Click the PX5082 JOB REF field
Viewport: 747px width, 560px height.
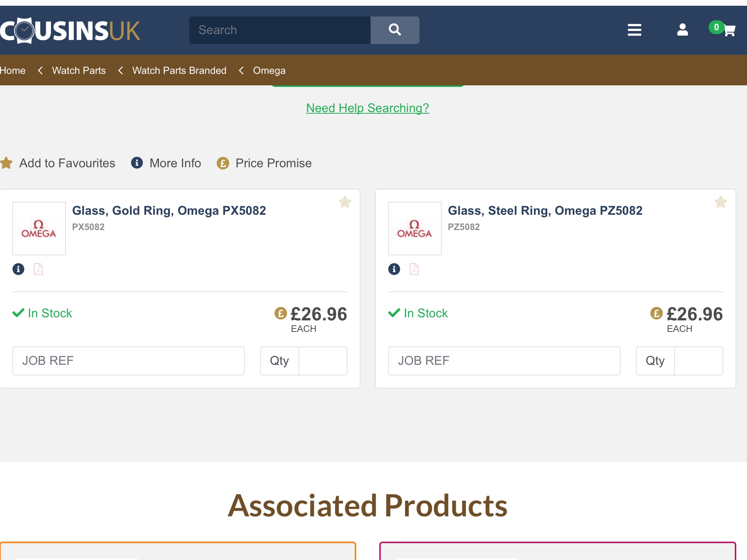(128, 361)
